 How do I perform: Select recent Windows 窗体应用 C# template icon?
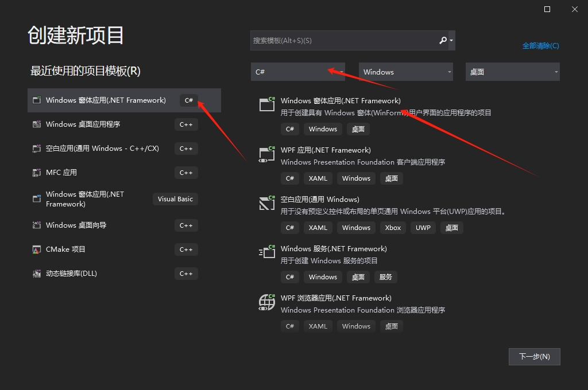(x=37, y=100)
